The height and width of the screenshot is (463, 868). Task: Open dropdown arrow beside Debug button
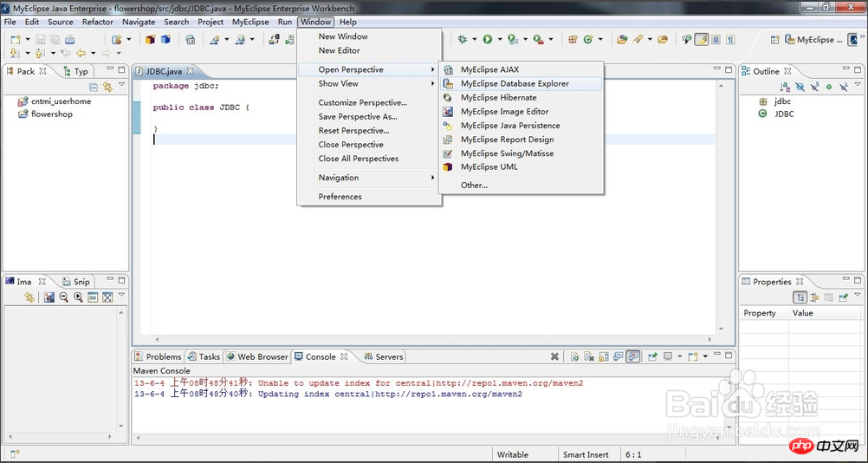click(x=475, y=40)
